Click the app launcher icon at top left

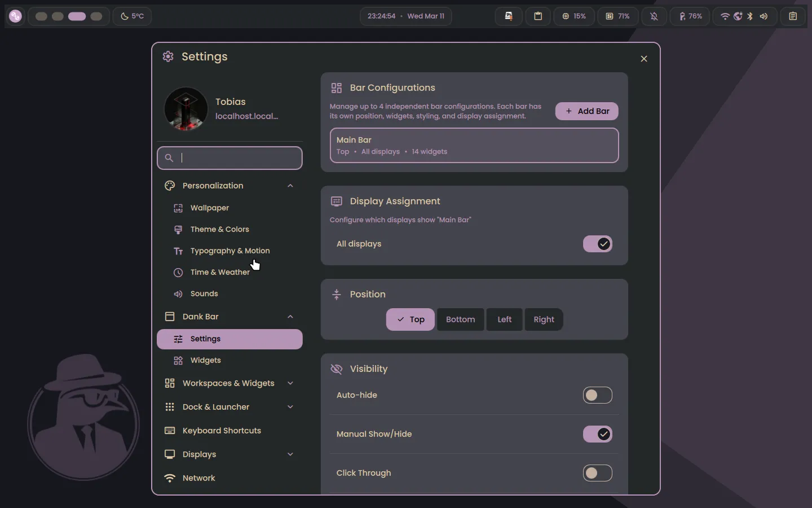coord(15,16)
